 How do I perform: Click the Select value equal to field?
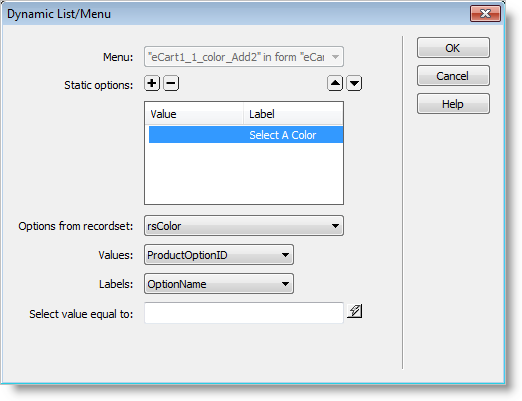point(244,313)
